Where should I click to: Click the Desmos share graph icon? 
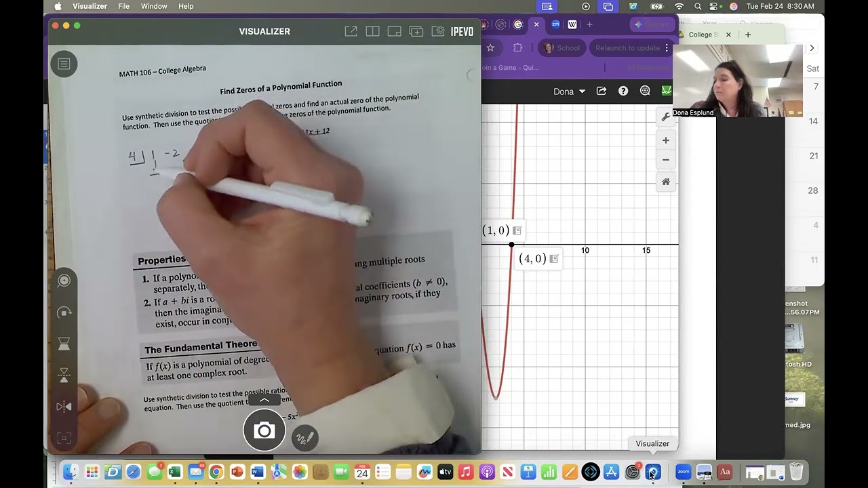601,91
